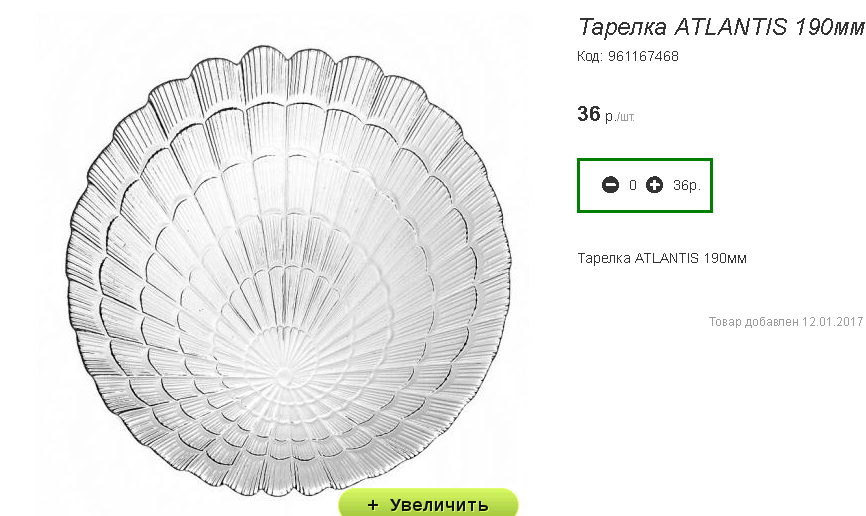The image size is (866, 516).
Task: Click the center rosette of the plate
Action: click(284, 376)
